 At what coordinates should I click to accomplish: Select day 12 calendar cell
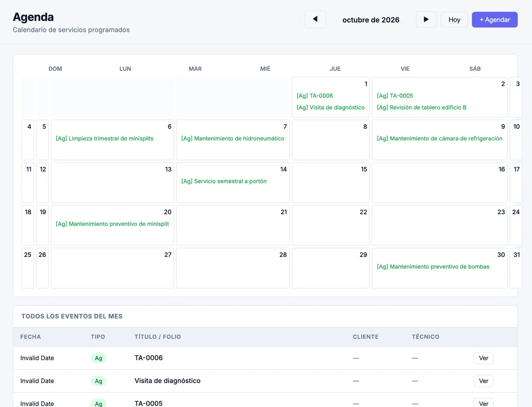point(43,182)
